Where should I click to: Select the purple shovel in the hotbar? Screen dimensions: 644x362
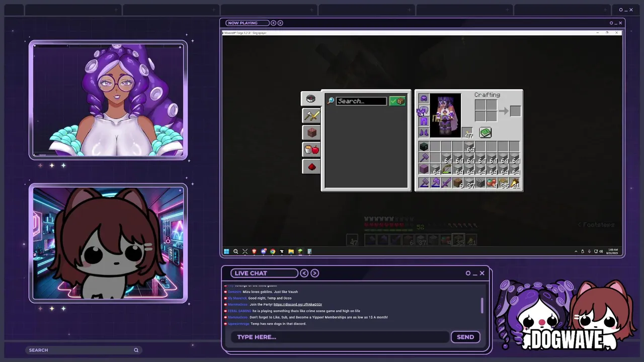coord(424,184)
